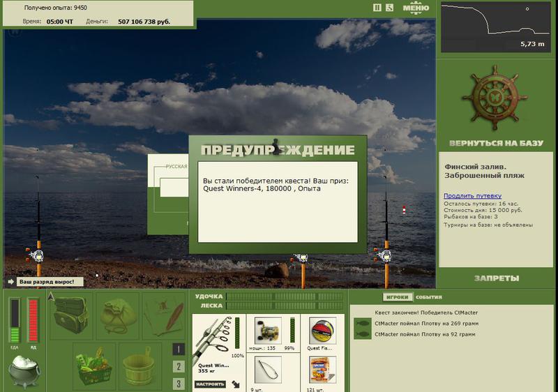The width and height of the screenshot is (558, 392).
Task: Click the small arrow icon above the backpack
Action: pyautogui.click(x=51, y=296)
